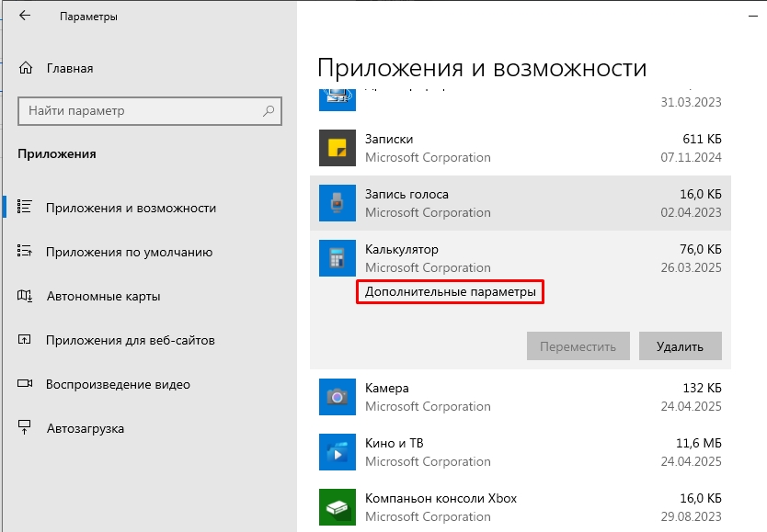Click the Приложения и возможности list icon
Screen dimensions: 767x532
tap(25, 207)
